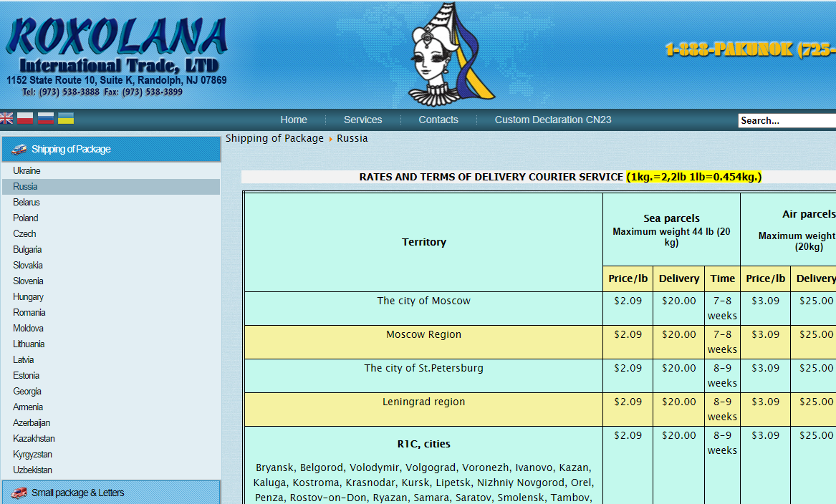This screenshot has height=504, width=836.
Task: Select Lithuania in the country list
Action: [29, 344]
